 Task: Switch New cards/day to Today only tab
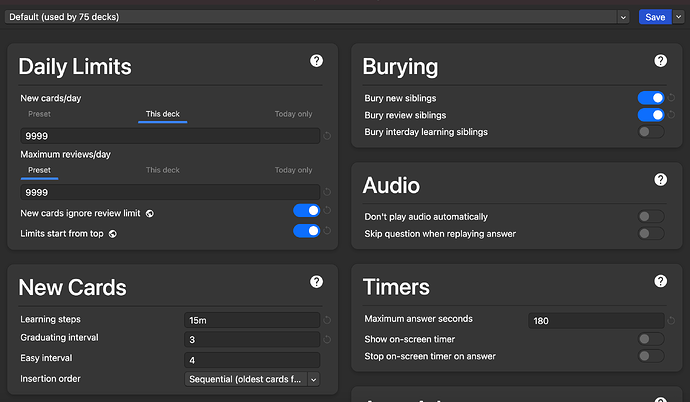click(293, 114)
